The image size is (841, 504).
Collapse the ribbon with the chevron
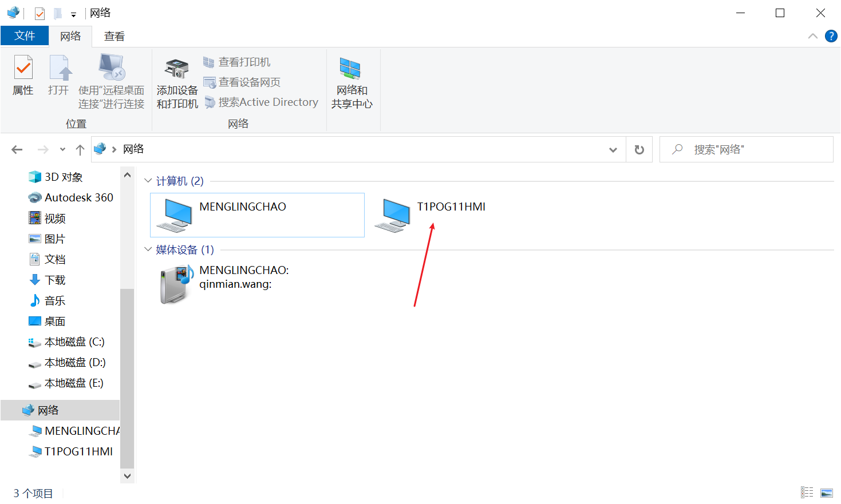point(812,35)
